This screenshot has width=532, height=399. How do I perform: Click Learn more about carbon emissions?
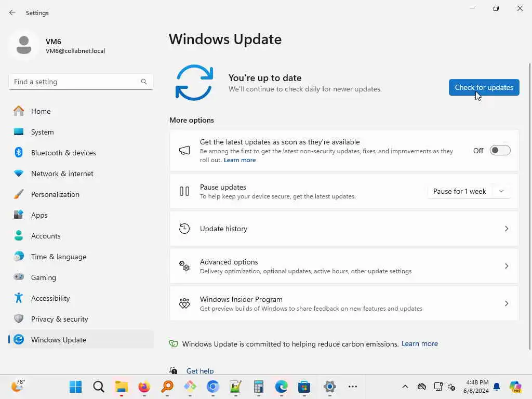pos(420,344)
